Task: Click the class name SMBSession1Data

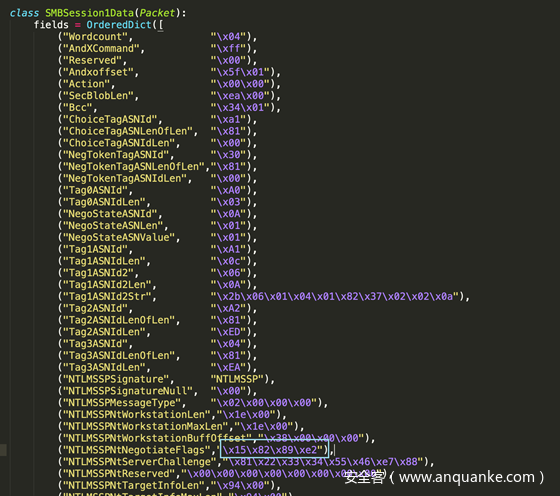Action: pos(89,13)
